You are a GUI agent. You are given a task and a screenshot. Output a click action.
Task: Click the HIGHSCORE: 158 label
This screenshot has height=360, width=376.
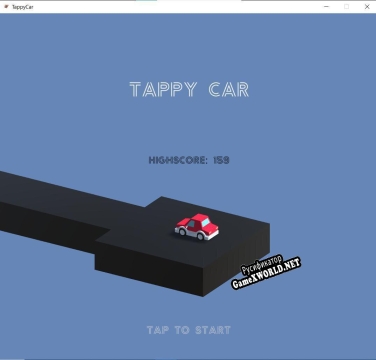click(189, 160)
